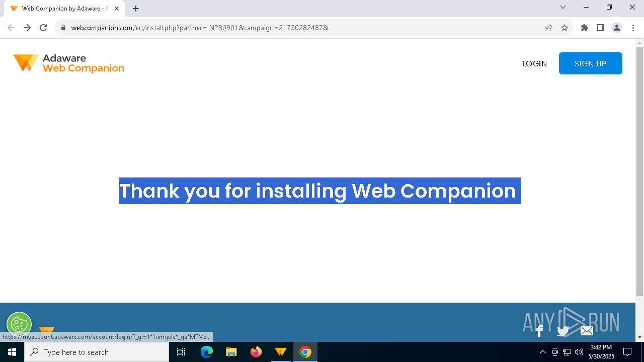Image resolution: width=644 pixels, height=362 pixels.
Task: Select the Web Companion by Adaware tab
Action: click(64, 9)
